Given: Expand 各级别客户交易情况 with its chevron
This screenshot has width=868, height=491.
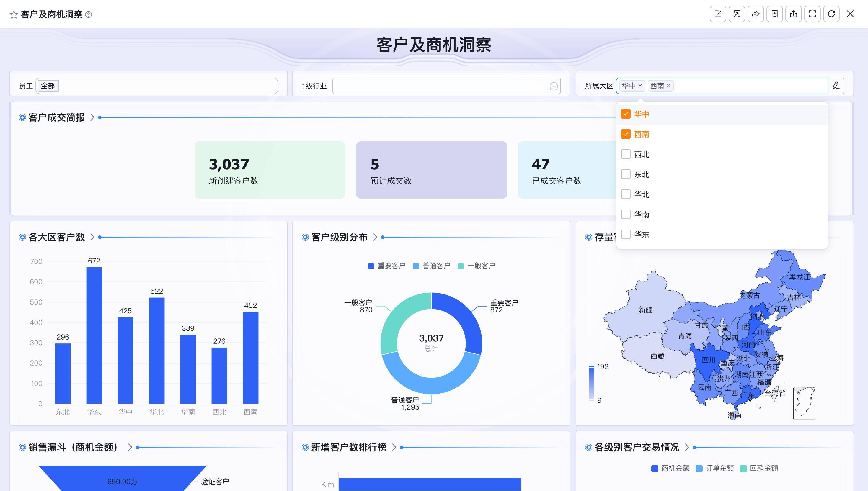Looking at the screenshot, I should (686, 448).
